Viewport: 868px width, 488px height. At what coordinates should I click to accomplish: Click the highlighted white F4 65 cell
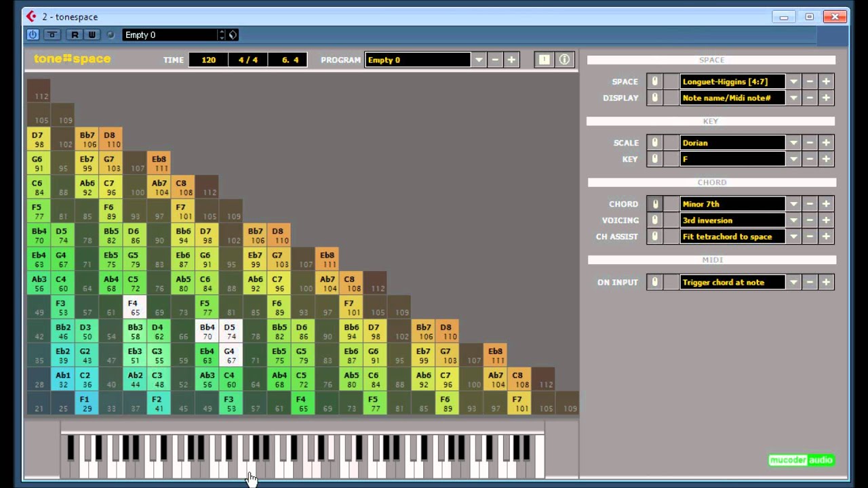(x=135, y=308)
